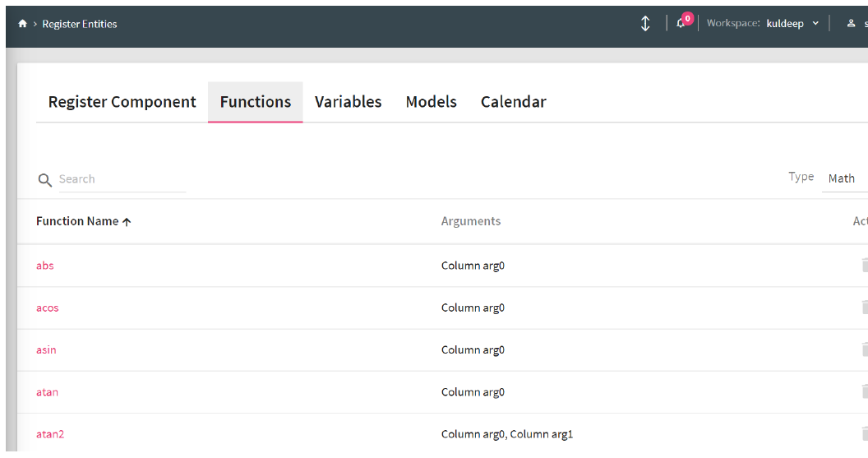The image size is (868, 458).
Task: Delete the abs function using trash icon
Action: tap(863, 265)
